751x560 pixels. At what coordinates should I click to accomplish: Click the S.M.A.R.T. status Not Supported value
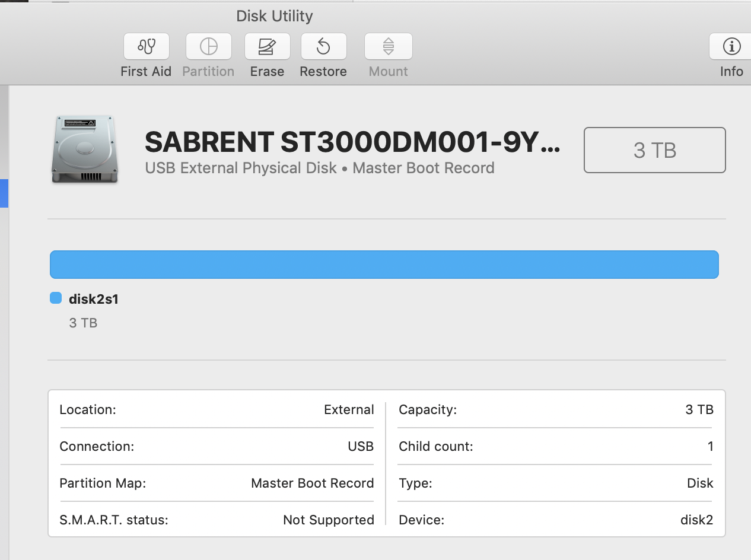tap(329, 520)
